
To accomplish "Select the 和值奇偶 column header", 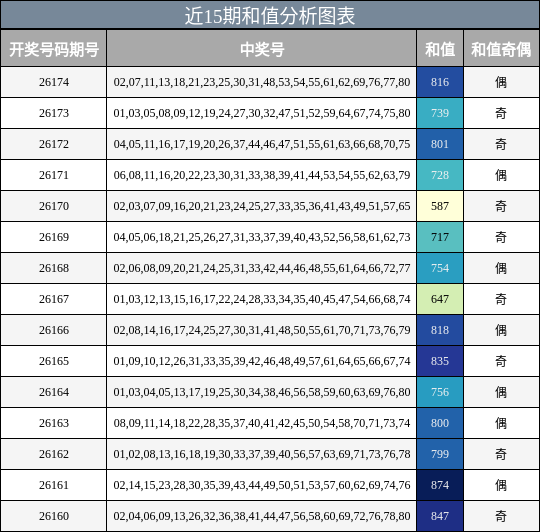I will [501, 49].
